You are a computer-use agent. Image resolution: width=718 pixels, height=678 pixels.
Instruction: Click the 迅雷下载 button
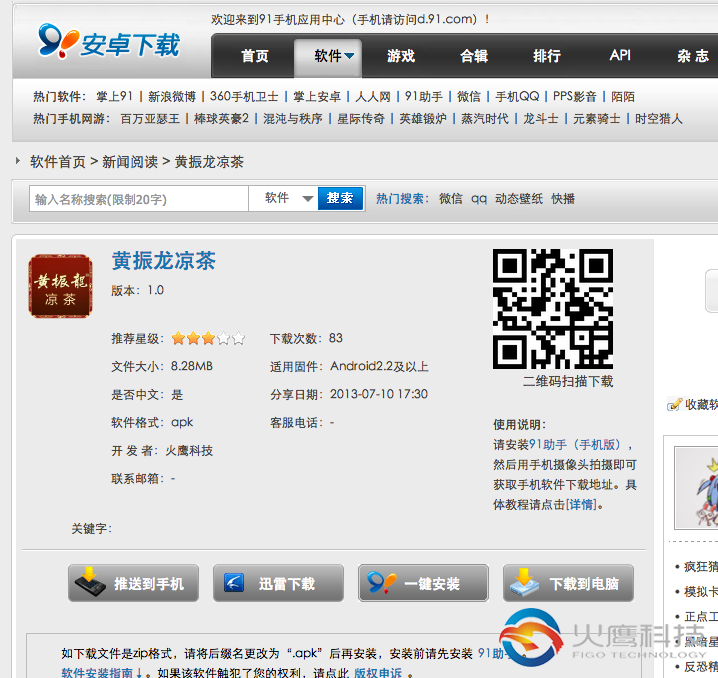[278, 583]
